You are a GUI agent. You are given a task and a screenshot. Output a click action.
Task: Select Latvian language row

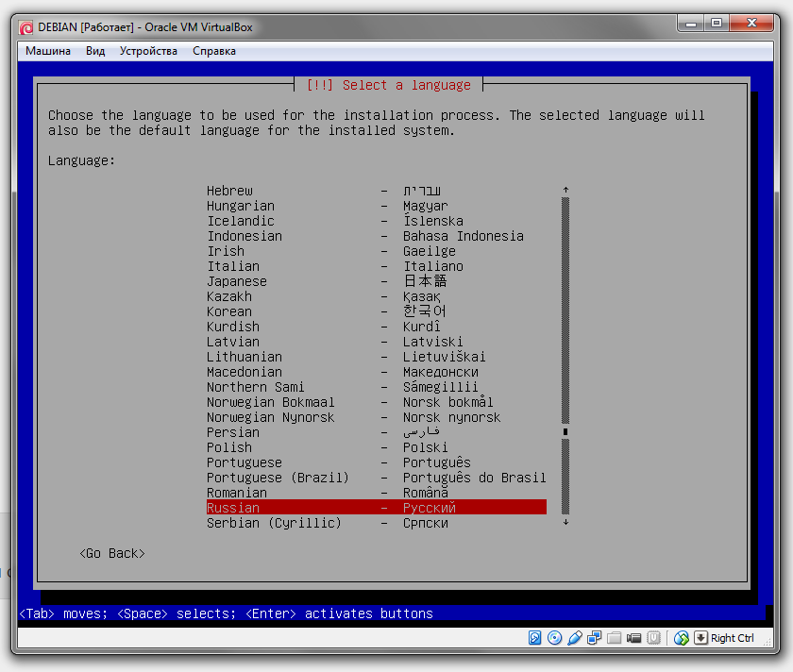pyautogui.click(x=377, y=342)
